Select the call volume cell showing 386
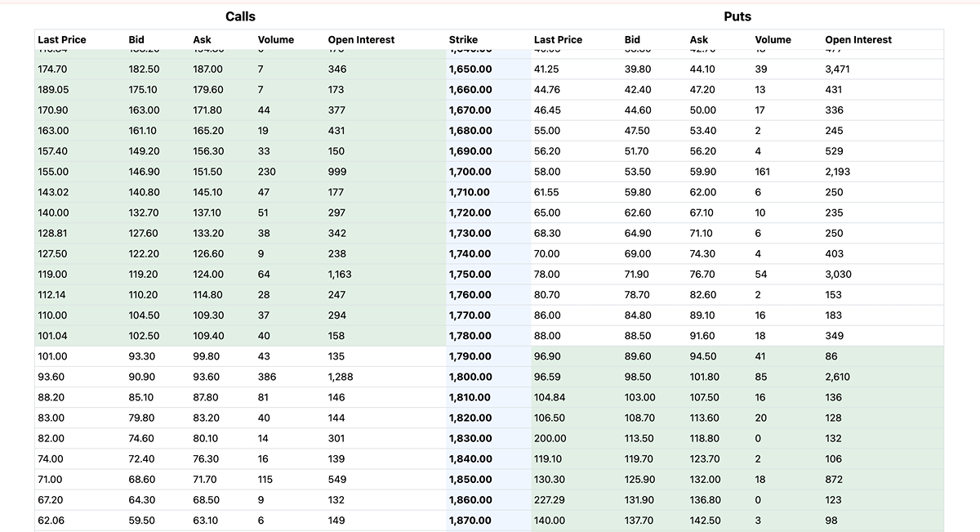 (x=267, y=377)
